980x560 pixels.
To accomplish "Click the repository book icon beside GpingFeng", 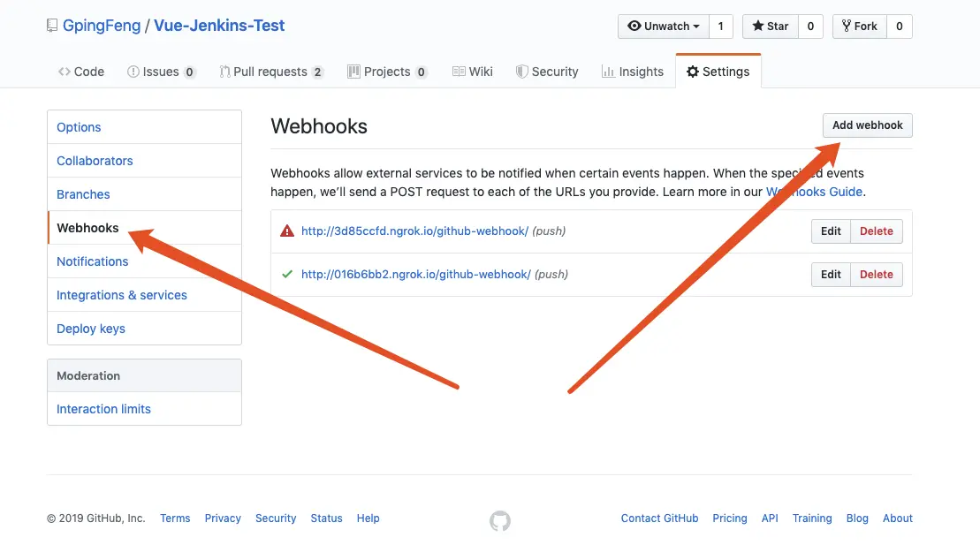I will 52,26.
